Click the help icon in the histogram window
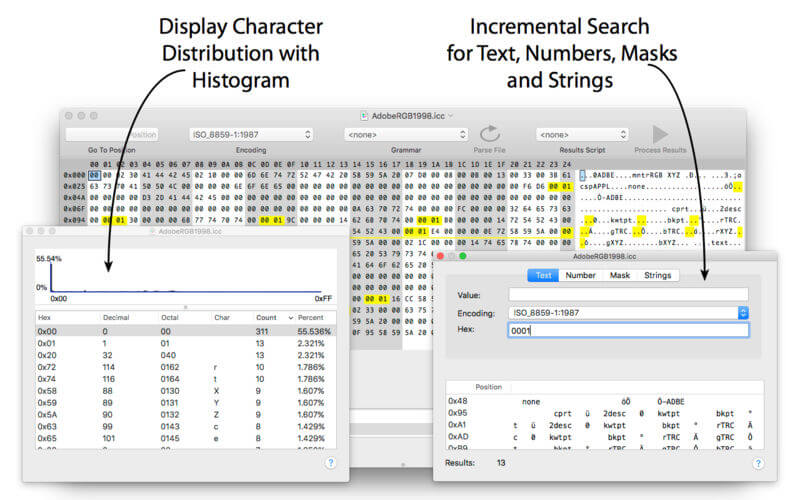This screenshot has width=800, height=500. coord(331,463)
